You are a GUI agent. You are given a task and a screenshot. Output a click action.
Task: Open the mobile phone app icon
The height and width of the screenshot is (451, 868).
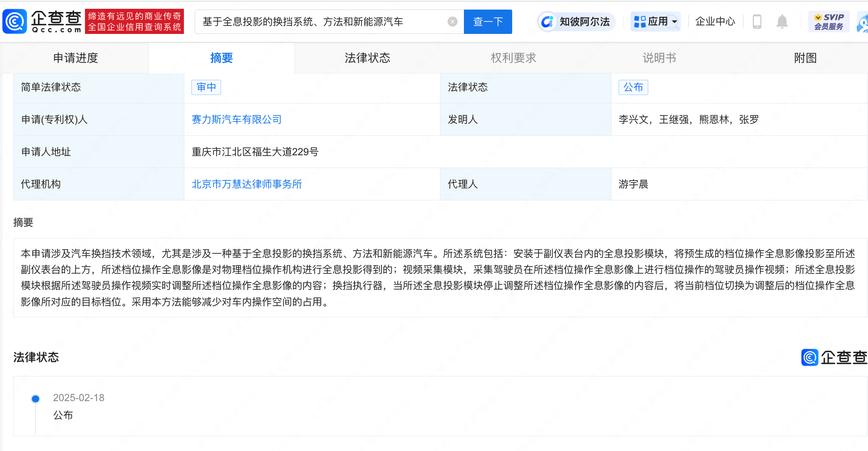tap(757, 22)
